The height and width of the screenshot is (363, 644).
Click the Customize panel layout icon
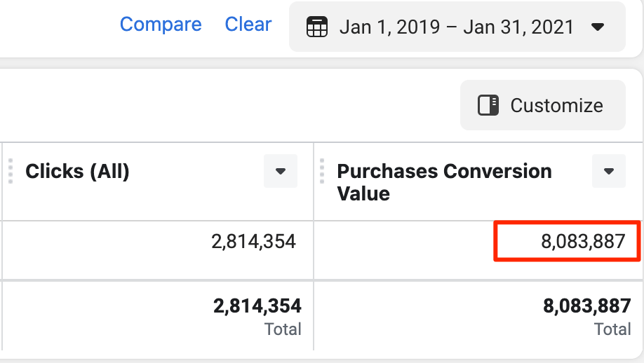click(488, 105)
